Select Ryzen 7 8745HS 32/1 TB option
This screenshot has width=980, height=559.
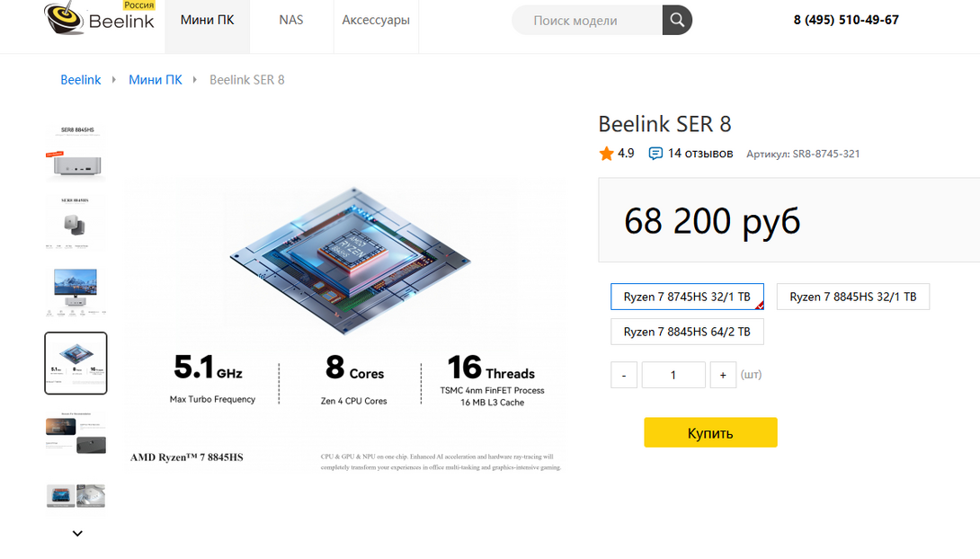[687, 297]
